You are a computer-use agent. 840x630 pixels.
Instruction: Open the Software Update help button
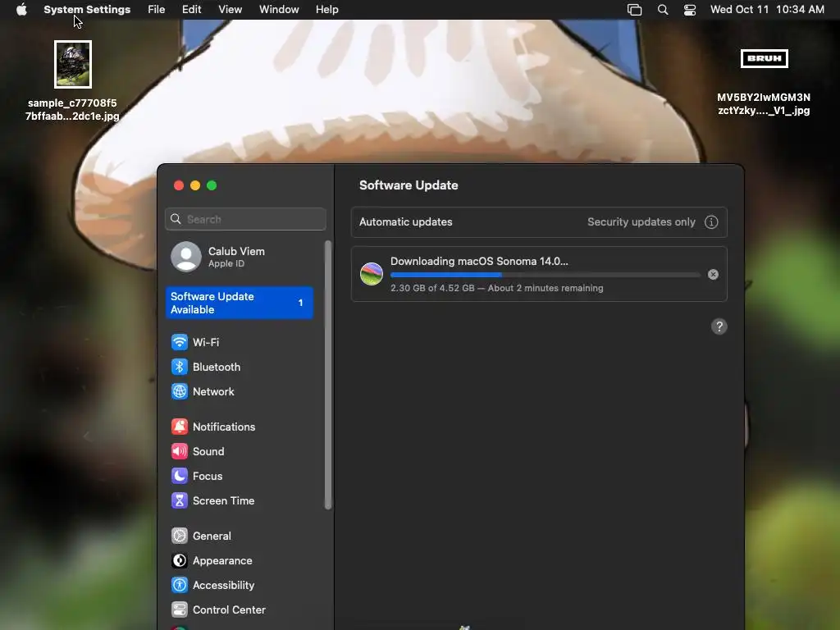click(719, 326)
